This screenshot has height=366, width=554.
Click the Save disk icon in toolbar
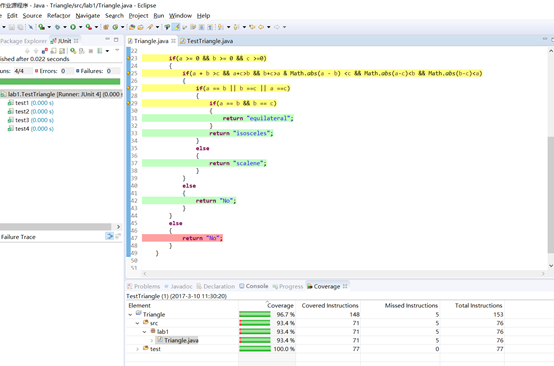pyautogui.click(x=12, y=27)
